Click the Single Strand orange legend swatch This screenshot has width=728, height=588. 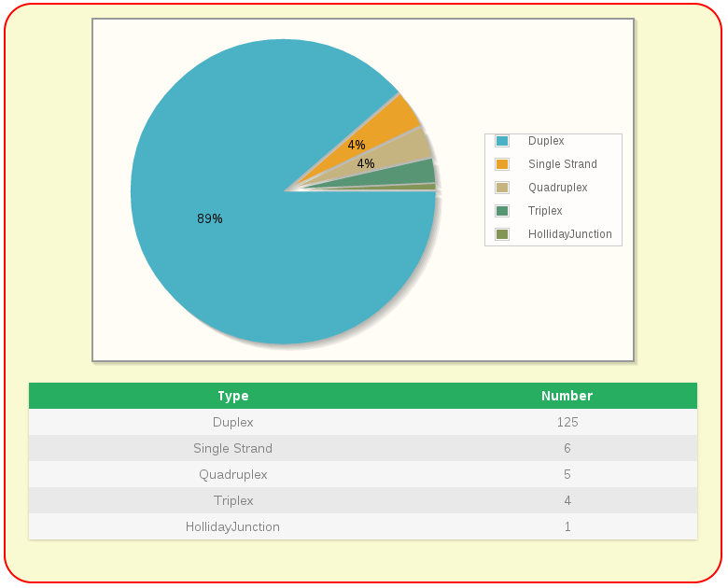[x=502, y=164]
